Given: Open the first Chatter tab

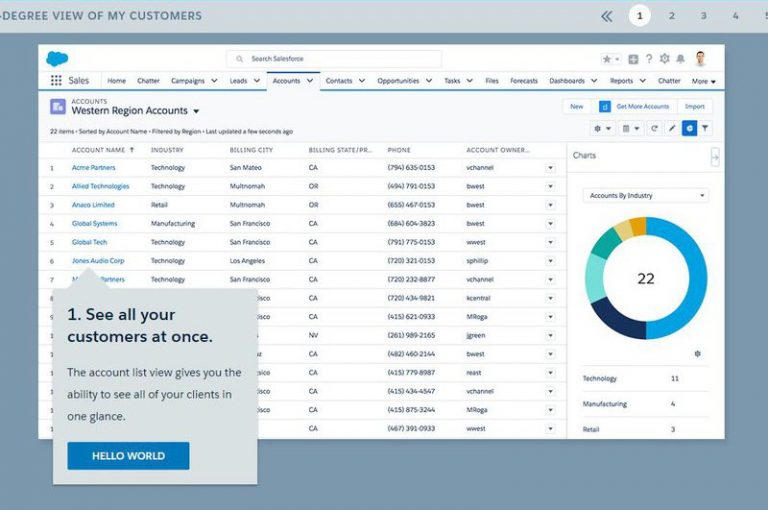Looking at the screenshot, I should point(148,81).
